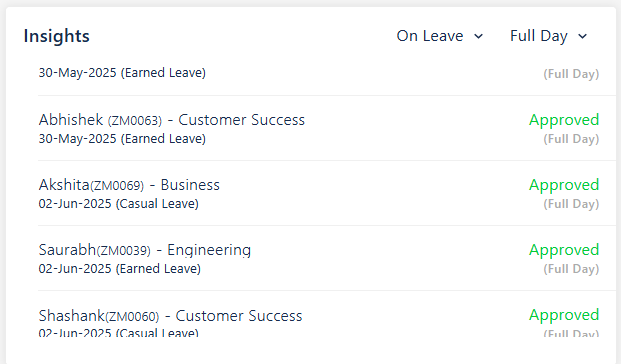Click chevron next to Full Day
The width and height of the screenshot is (621, 364).
582,36
